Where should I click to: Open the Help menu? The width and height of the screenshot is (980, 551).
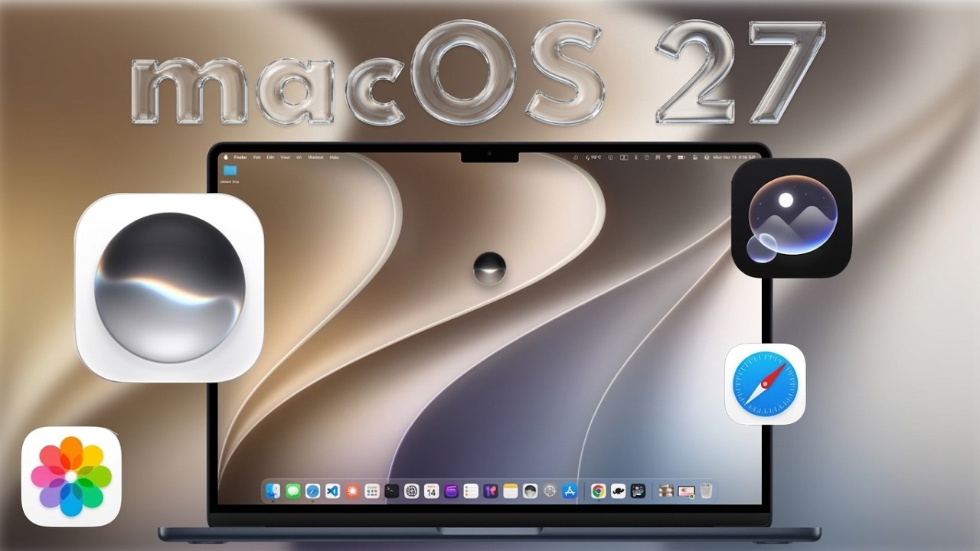(334, 157)
